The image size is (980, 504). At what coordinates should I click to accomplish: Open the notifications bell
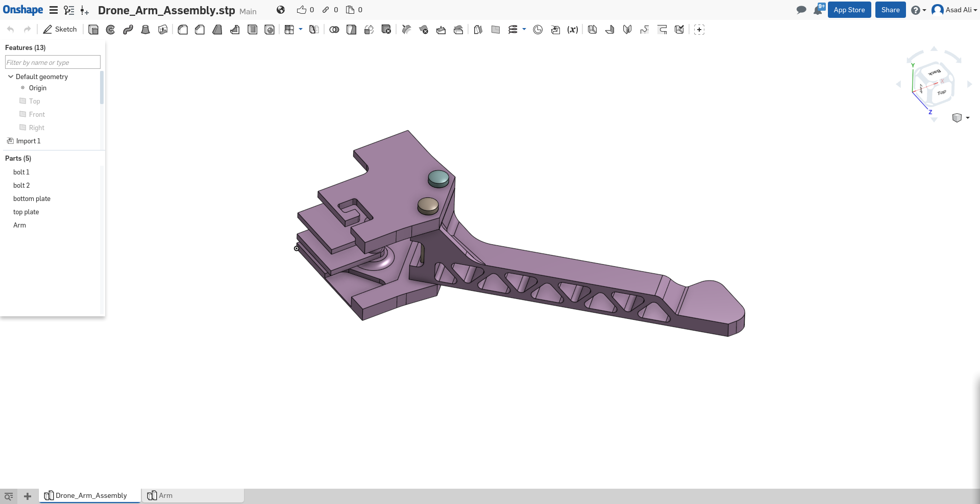[x=818, y=10]
